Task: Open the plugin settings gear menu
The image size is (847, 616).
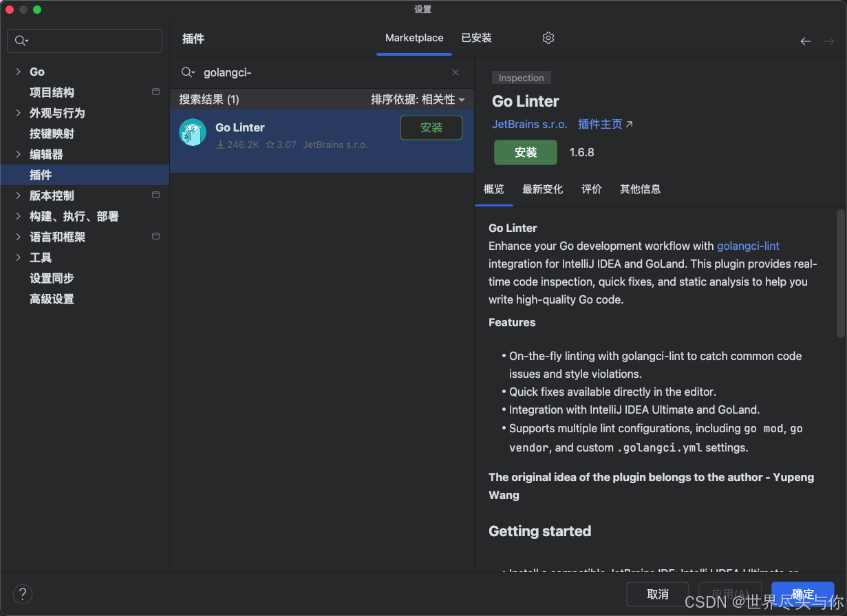Action: point(548,38)
